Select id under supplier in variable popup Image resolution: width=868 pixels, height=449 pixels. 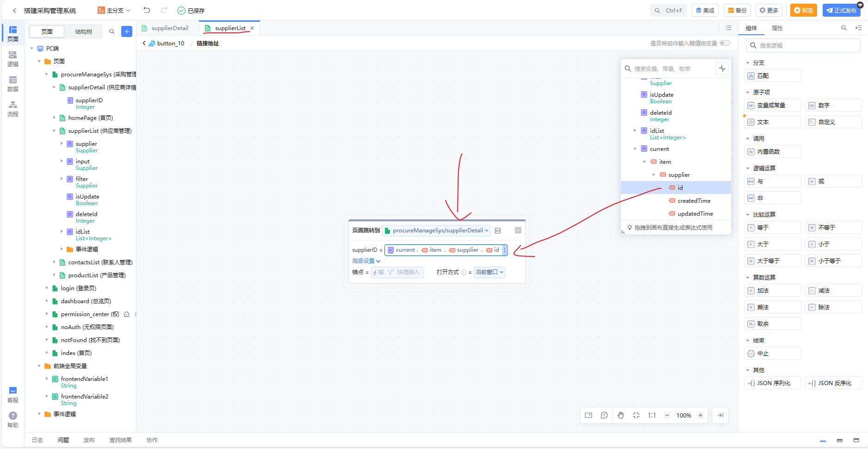pyautogui.click(x=676, y=187)
